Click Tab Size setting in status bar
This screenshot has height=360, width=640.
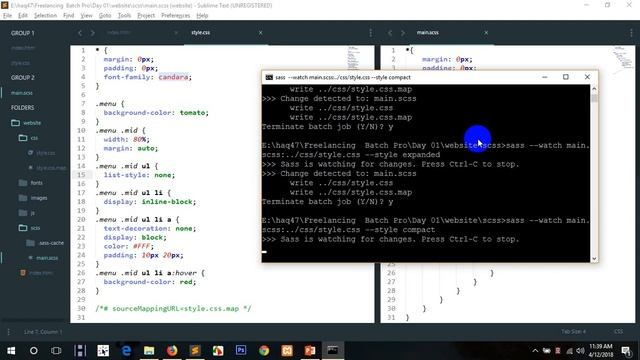click(573, 331)
